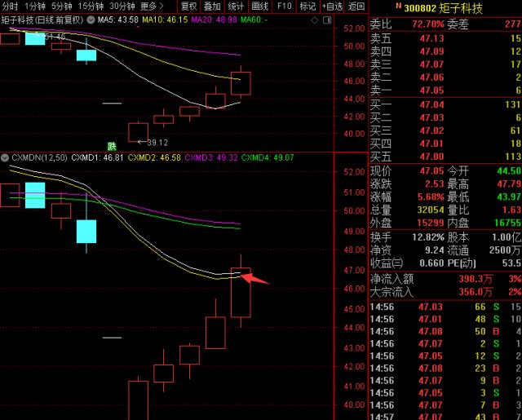Image resolution: width=522 pixels, height=420 pixels.
Task: Click the 标记 mark button
Action: tap(307, 6)
